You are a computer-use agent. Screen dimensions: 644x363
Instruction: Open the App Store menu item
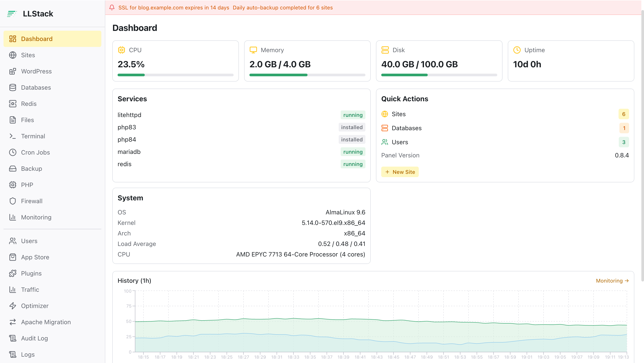(x=52, y=257)
